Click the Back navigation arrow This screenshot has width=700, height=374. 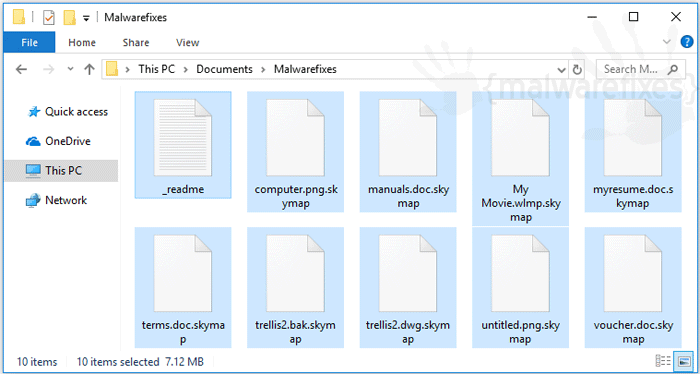(x=21, y=69)
